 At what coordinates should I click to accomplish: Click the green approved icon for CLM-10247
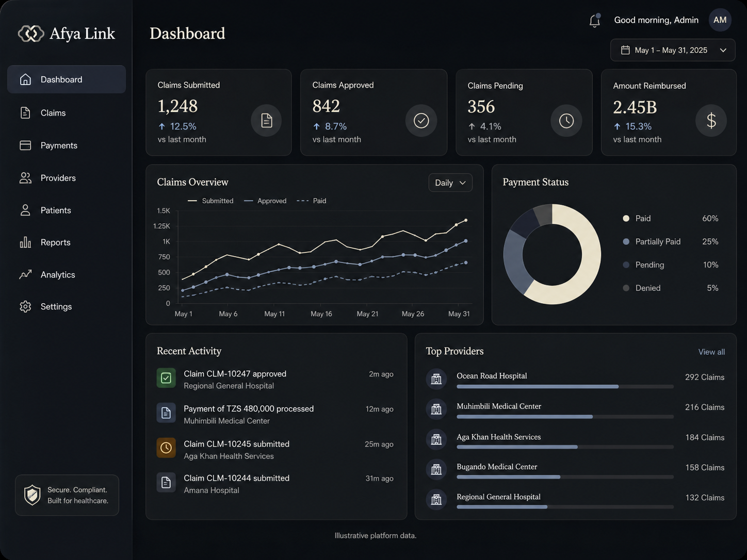click(x=166, y=378)
